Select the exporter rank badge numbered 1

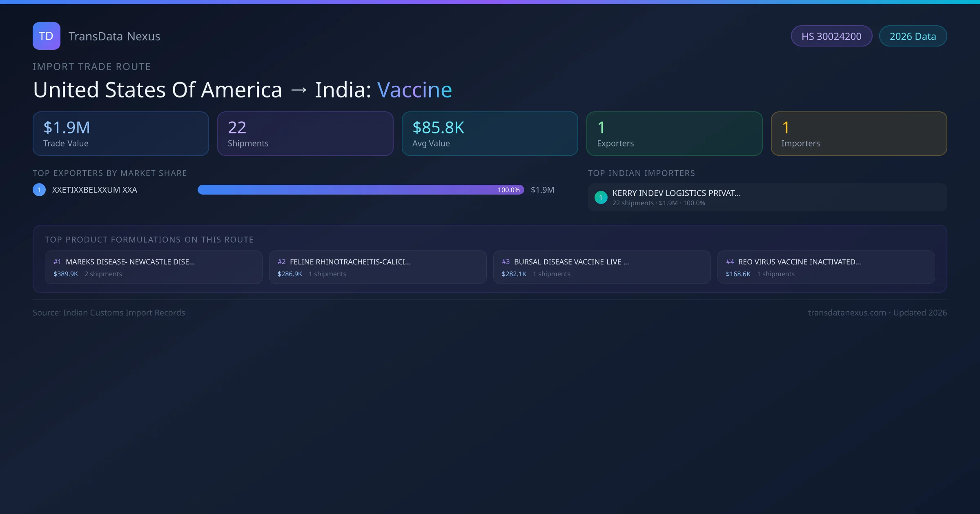(39, 190)
